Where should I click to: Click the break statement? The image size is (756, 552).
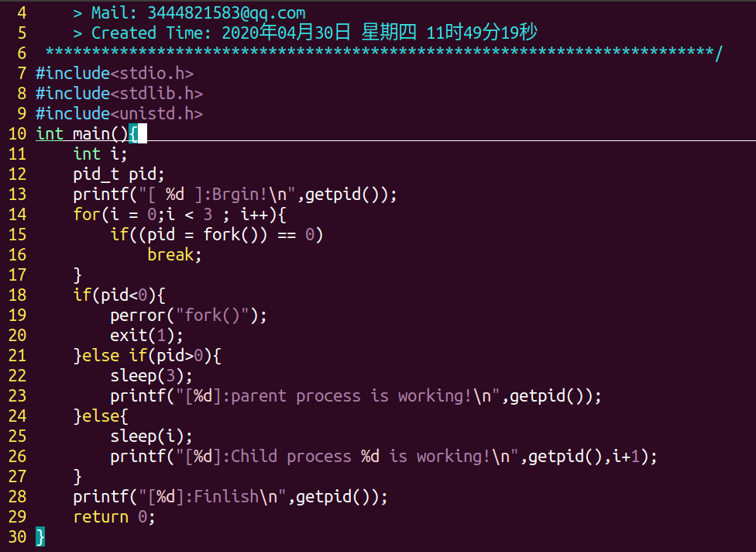click(x=174, y=255)
